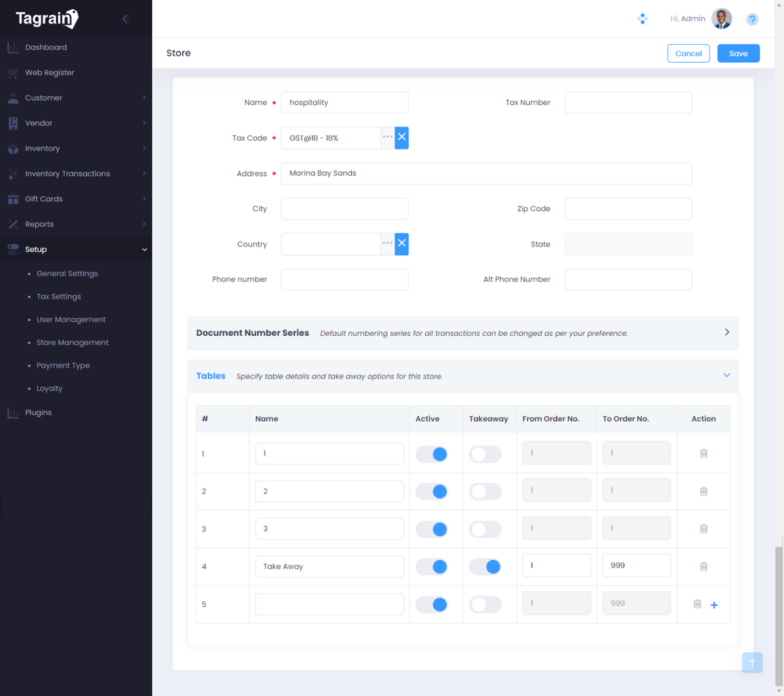This screenshot has width=784, height=696.
Task: Clear the Tax Code field with X
Action: [x=402, y=138]
